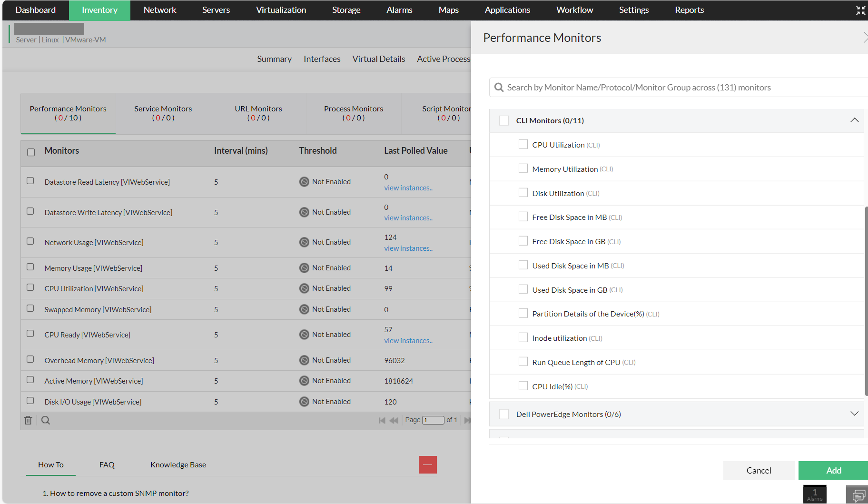Tick the Network Usage [VIWebService] row checkbox
The image size is (868, 504).
[x=30, y=241]
